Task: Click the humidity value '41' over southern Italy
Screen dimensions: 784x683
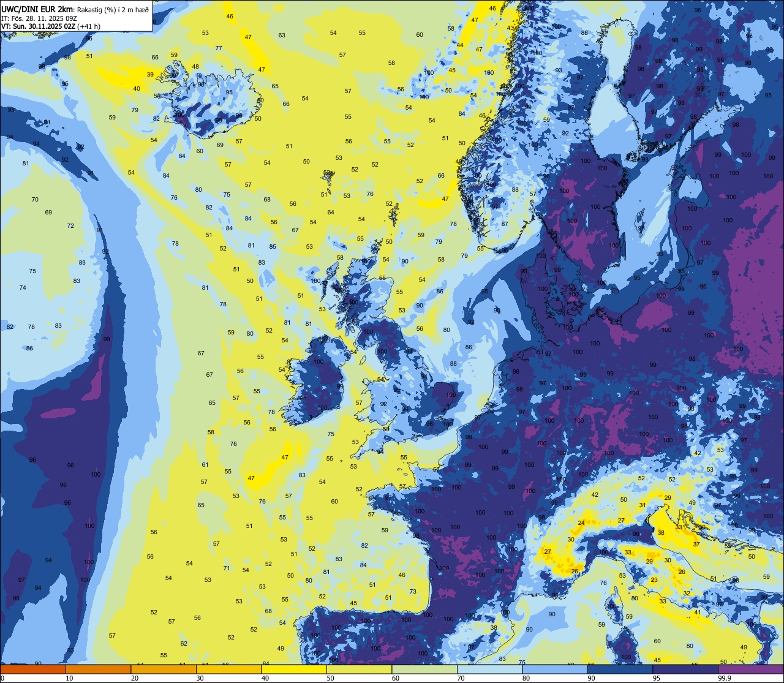Action: 697,612
